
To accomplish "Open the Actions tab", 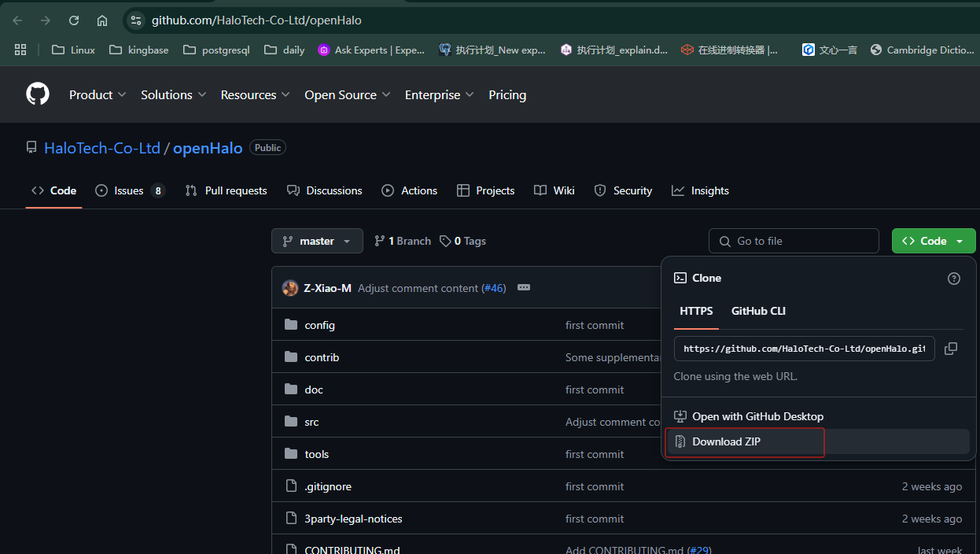I will (x=409, y=190).
